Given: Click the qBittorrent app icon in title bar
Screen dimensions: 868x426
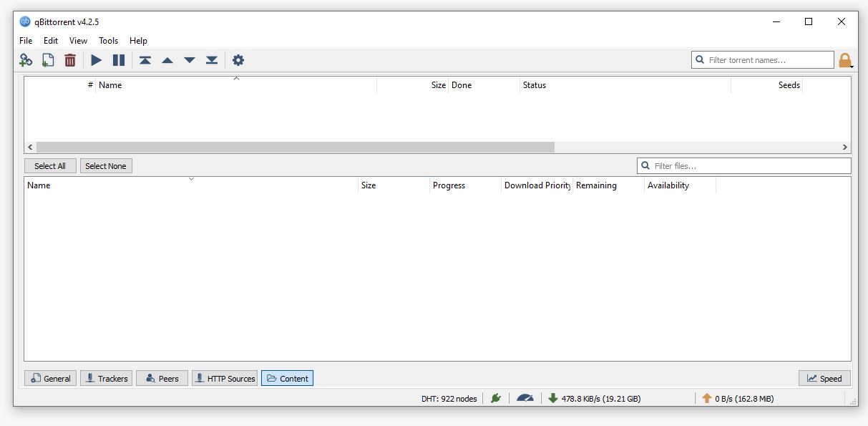Looking at the screenshot, I should pos(26,21).
